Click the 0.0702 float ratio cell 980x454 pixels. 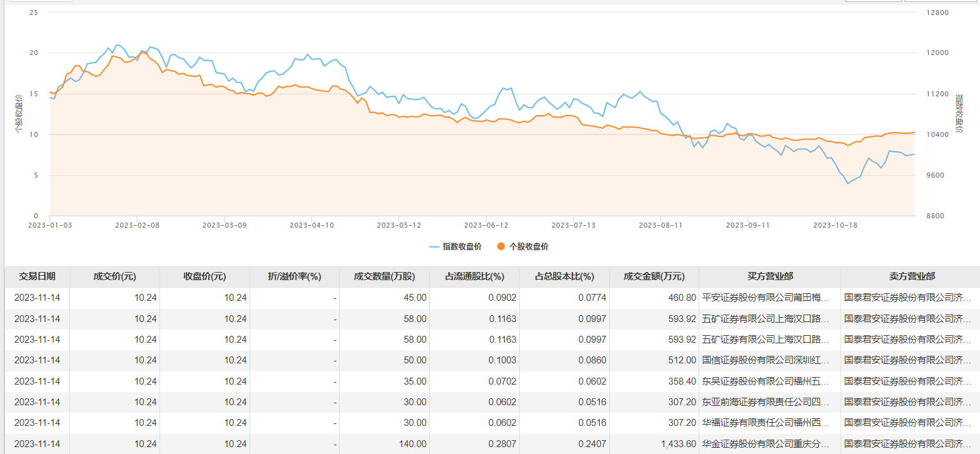point(475,381)
